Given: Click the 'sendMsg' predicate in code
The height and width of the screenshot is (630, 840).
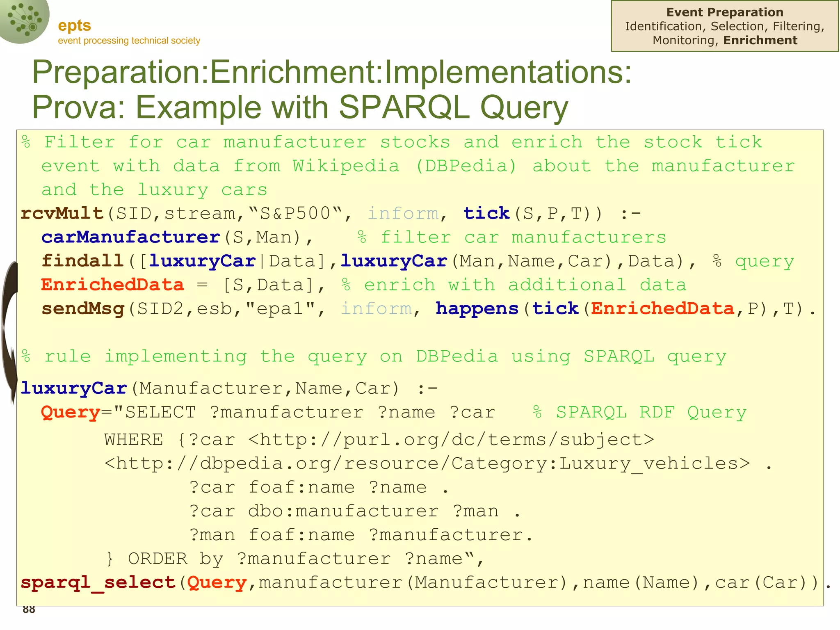Looking at the screenshot, I should tap(83, 308).
